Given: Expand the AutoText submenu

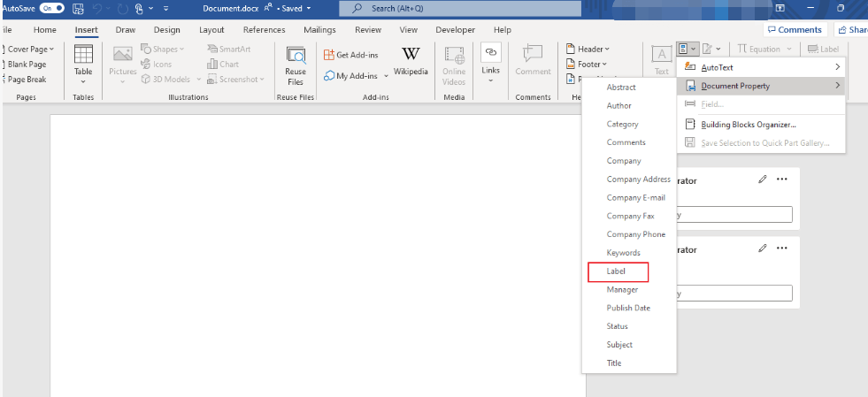Looking at the screenshot, I should [761, 67].
